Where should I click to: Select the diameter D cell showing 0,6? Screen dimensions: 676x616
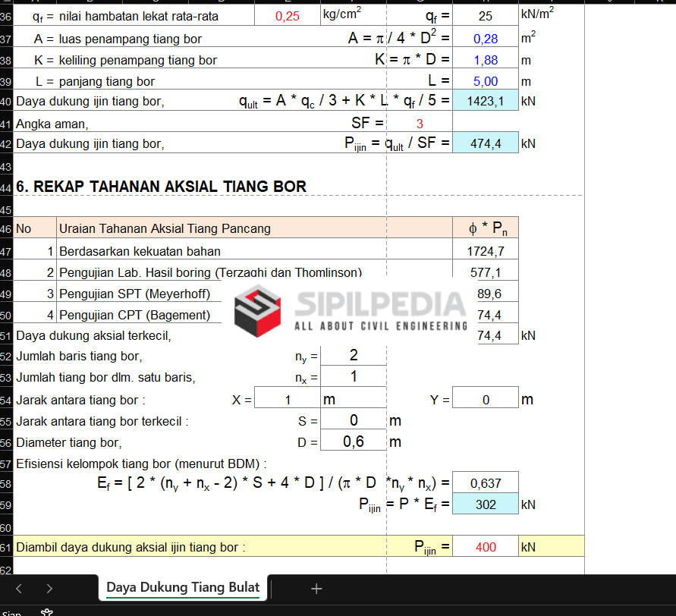(x=354, y=442)
